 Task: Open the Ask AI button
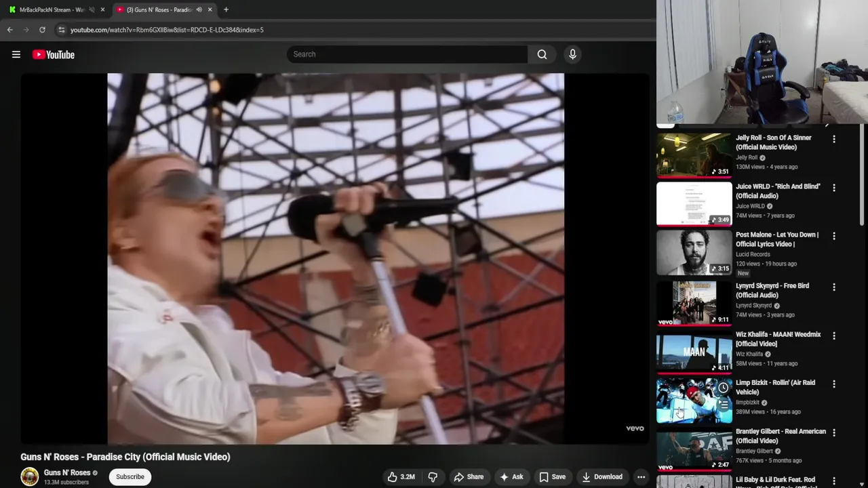(511, 476)
